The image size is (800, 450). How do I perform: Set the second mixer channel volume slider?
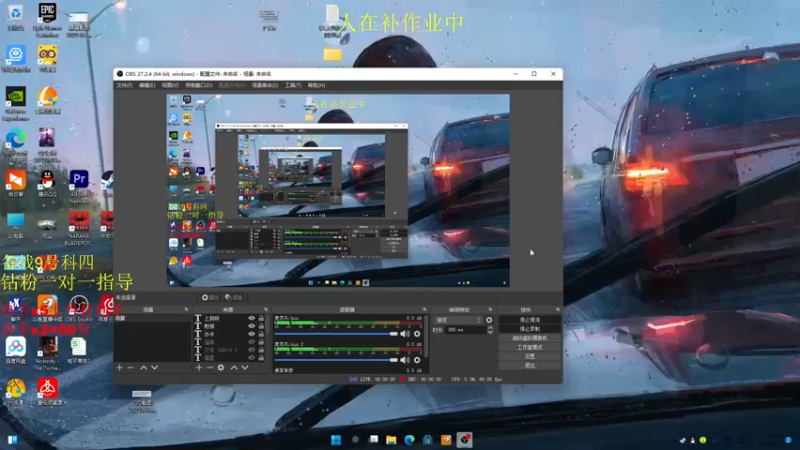coord(336,360)
